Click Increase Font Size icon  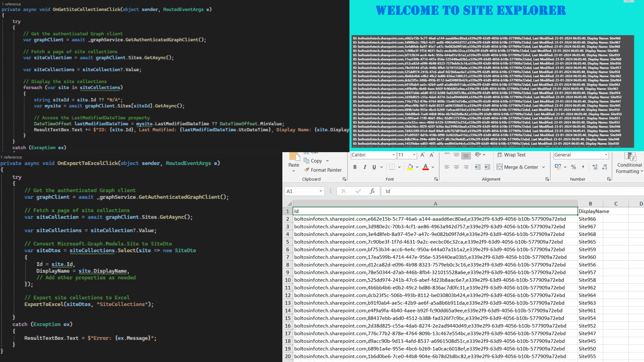(422, 155)
